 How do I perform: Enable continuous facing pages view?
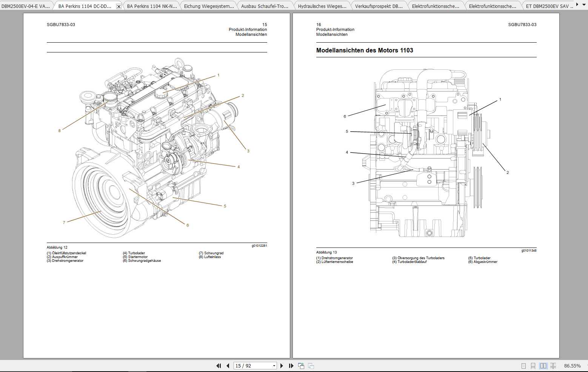553,366
